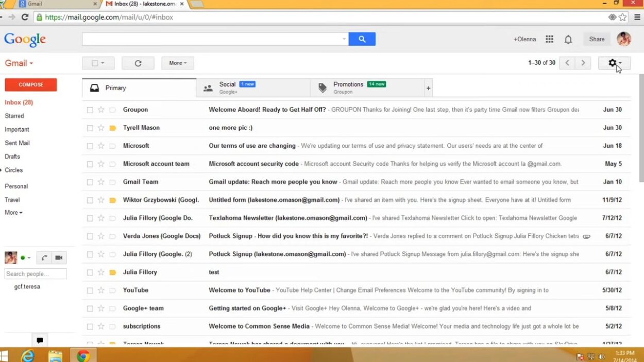Open chat status dropdown next to green dot
The width and height of the screenshot is (644, 362).
click(29, 258)
